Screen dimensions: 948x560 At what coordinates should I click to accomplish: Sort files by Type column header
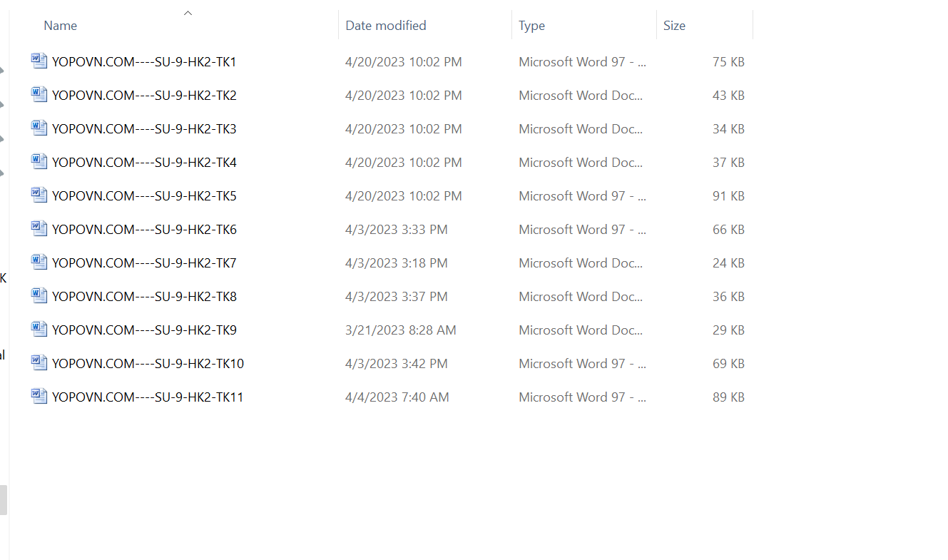532,26
